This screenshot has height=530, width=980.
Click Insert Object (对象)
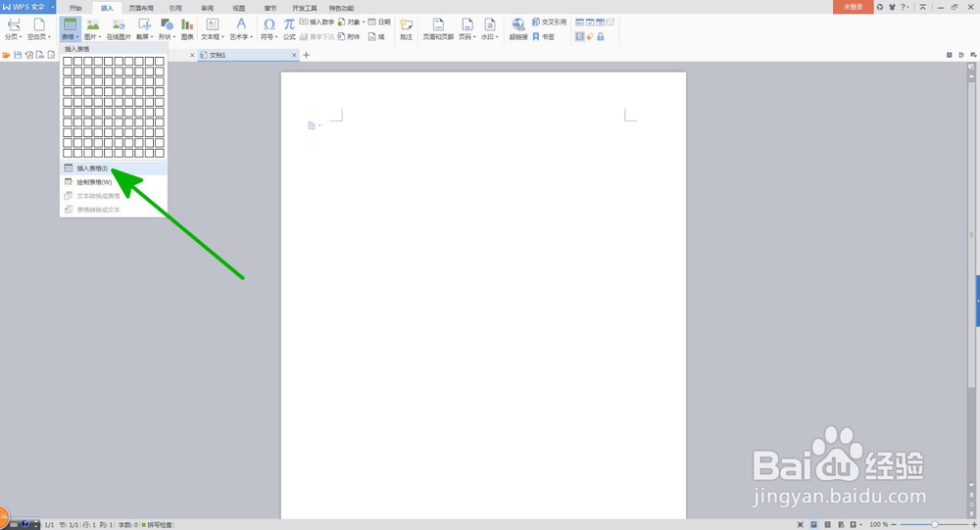pos(351,22)
